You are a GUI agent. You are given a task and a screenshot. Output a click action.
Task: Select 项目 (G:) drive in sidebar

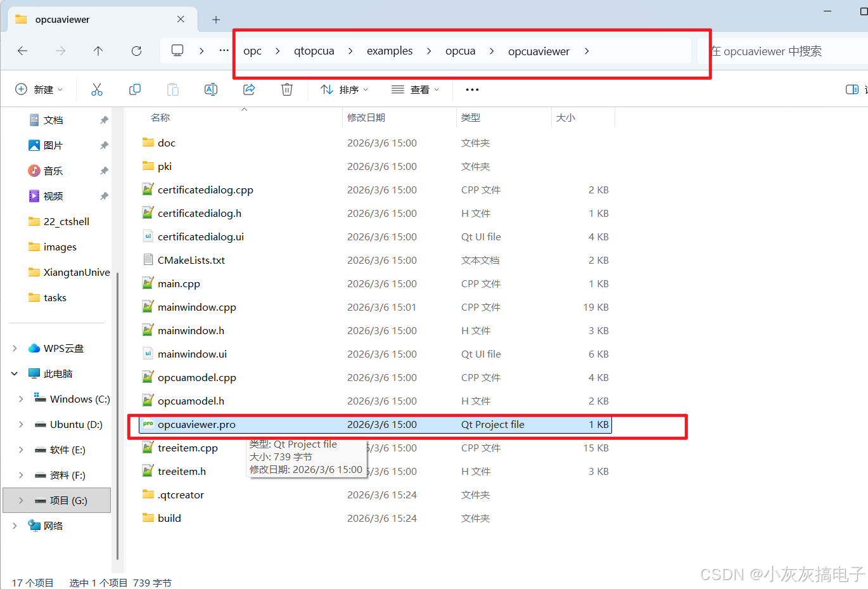tap(57, 500)
